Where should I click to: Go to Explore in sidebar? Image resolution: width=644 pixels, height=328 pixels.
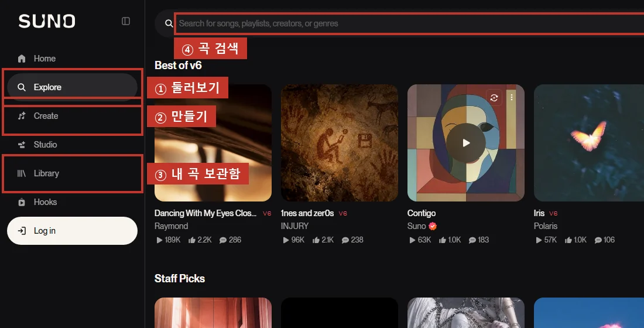tap(72, 87)
